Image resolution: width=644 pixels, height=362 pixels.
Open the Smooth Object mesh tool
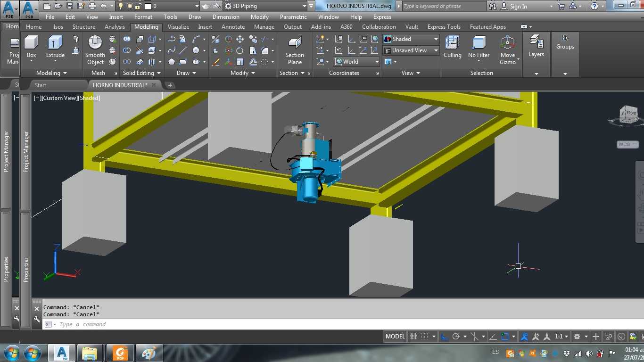click(95, 50)
